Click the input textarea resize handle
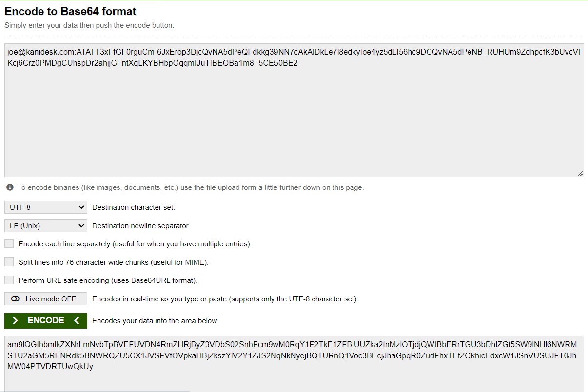The height and width of the screenshot is (392, 588). click(580, 173)
